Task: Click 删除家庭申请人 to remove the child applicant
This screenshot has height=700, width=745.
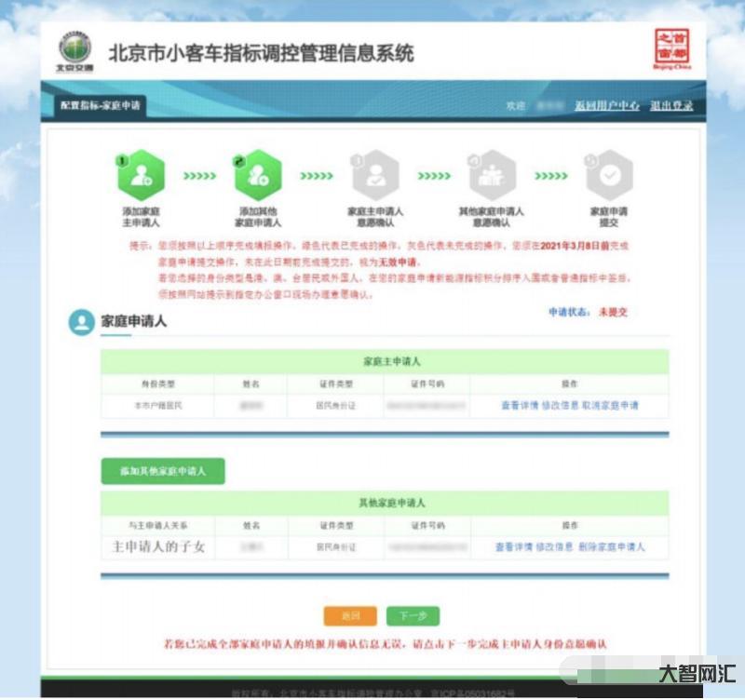Action: tap(610, 547)
